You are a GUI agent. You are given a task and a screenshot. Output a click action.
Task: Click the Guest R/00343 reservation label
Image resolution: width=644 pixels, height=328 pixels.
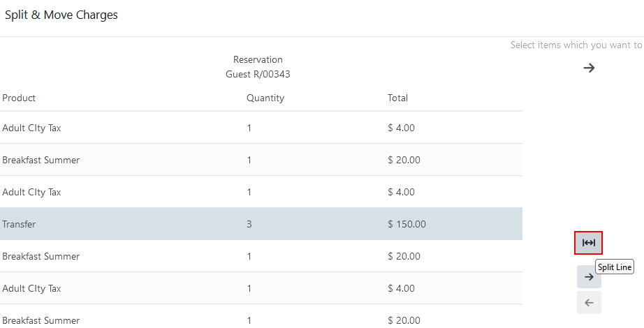[258, 74]
